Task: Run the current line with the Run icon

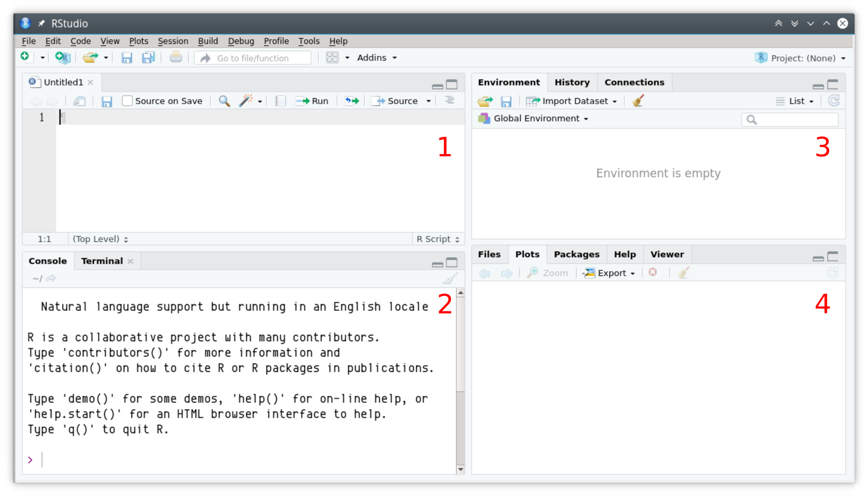Action: coord(313,101)
